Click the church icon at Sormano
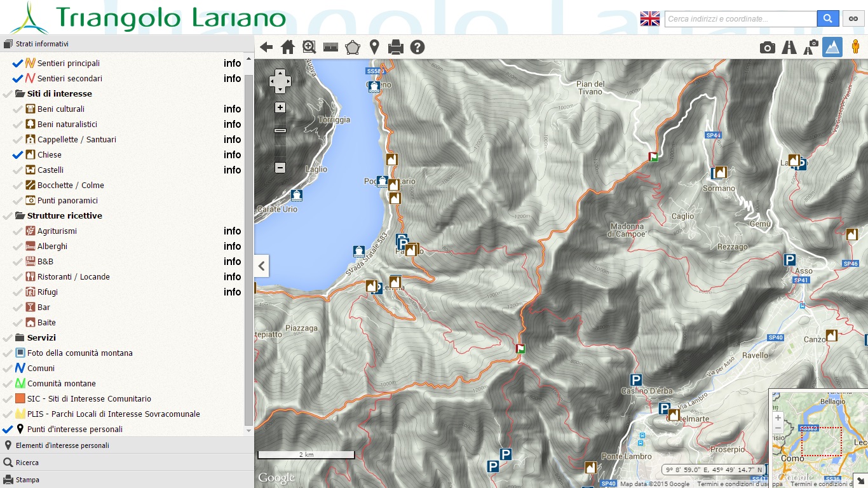Image resolution: width=868 pixels, height=488 pixels. point(721,172)
